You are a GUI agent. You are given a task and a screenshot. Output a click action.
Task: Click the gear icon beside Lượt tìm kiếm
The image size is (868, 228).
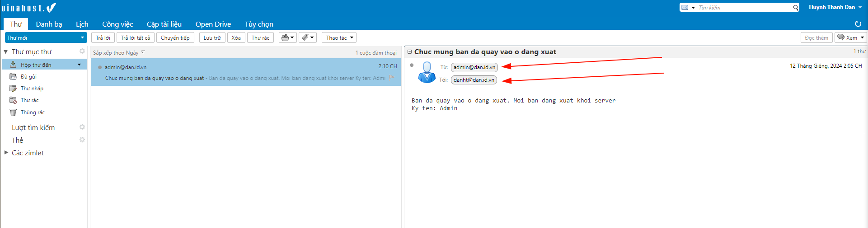click(x=82, y=127)
